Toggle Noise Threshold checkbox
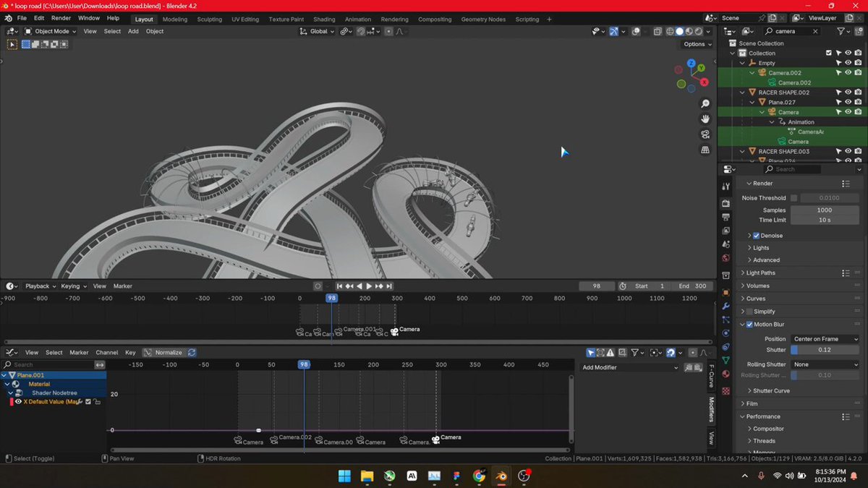The height and width of the screenshot is (488, 868). [793, 198]
